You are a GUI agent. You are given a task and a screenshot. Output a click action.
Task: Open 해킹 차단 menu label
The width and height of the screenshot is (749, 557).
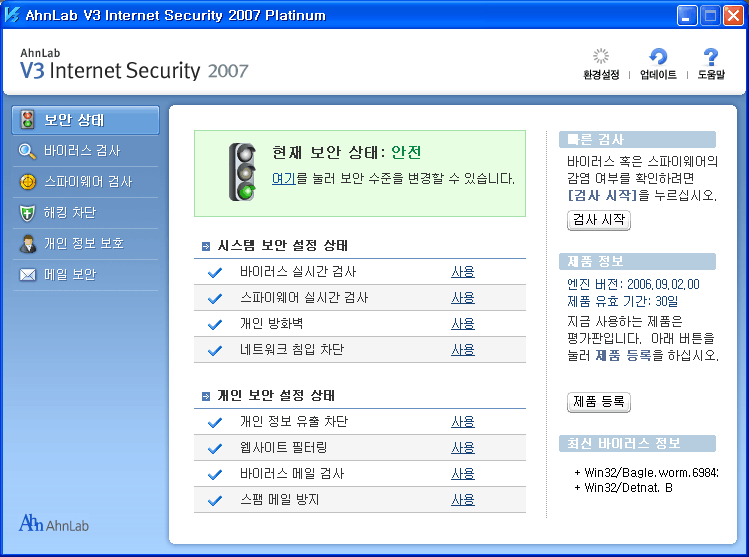pos(70,213)
